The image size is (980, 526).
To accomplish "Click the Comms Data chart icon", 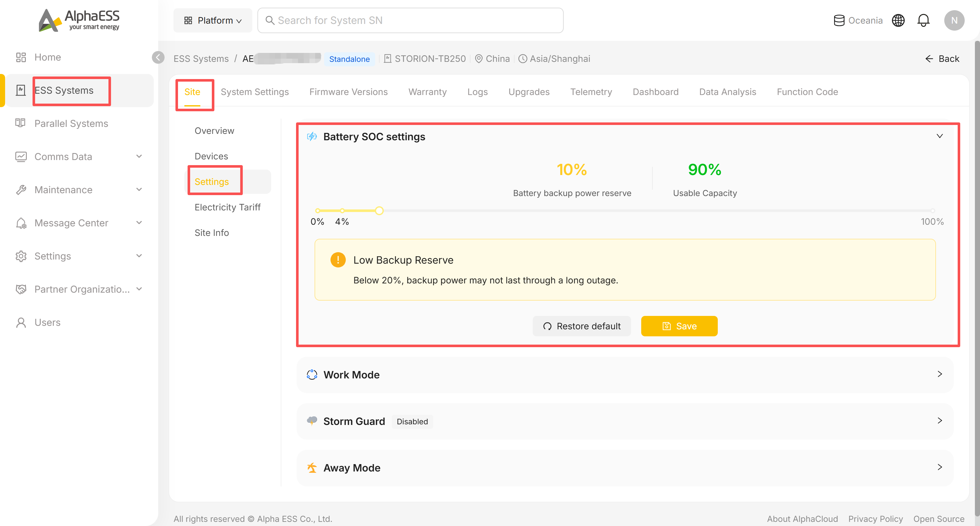I will 21,157.
